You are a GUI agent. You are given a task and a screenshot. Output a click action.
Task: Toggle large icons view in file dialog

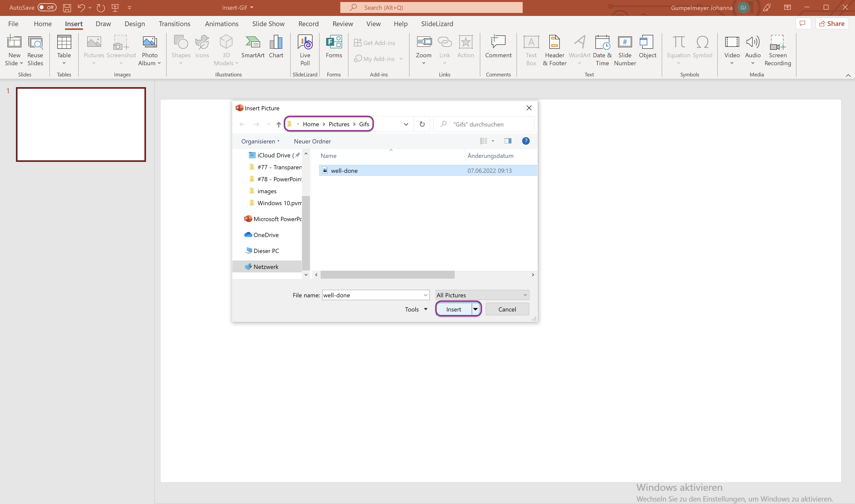[493, 140]
